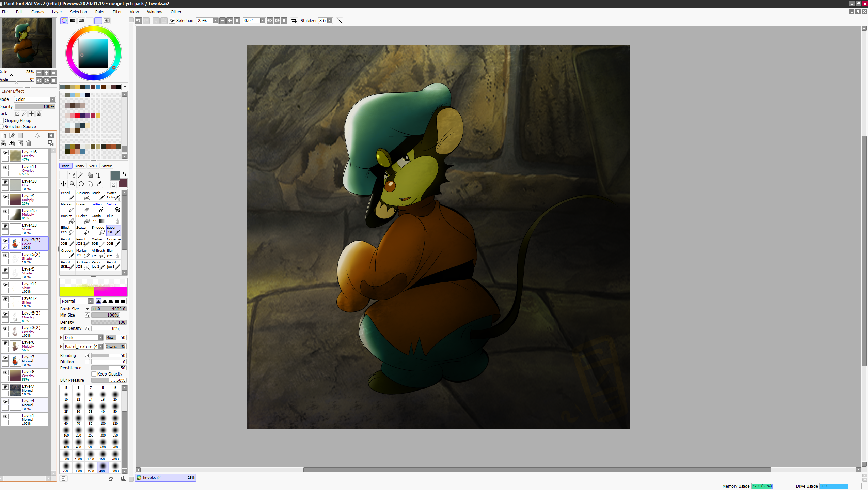Flip the view horizontally
The height and width of the screenshot is (490, 868).
[294, 21]
